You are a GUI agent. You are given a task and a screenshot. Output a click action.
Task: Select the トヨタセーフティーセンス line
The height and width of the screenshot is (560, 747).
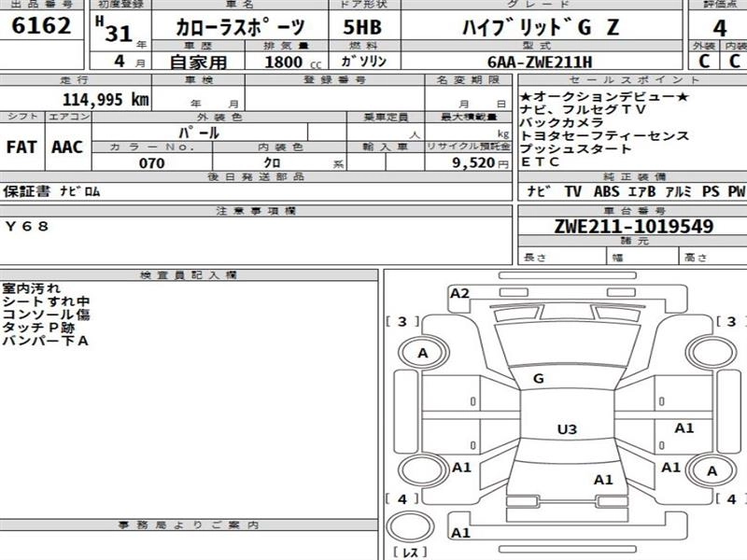tap(604, 135)
